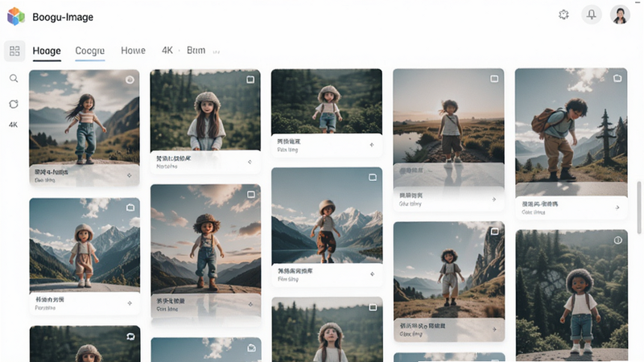The height and width of the screenshot is (362, 644).
Task: Open the Howe tab
Action: click(133, 51)
